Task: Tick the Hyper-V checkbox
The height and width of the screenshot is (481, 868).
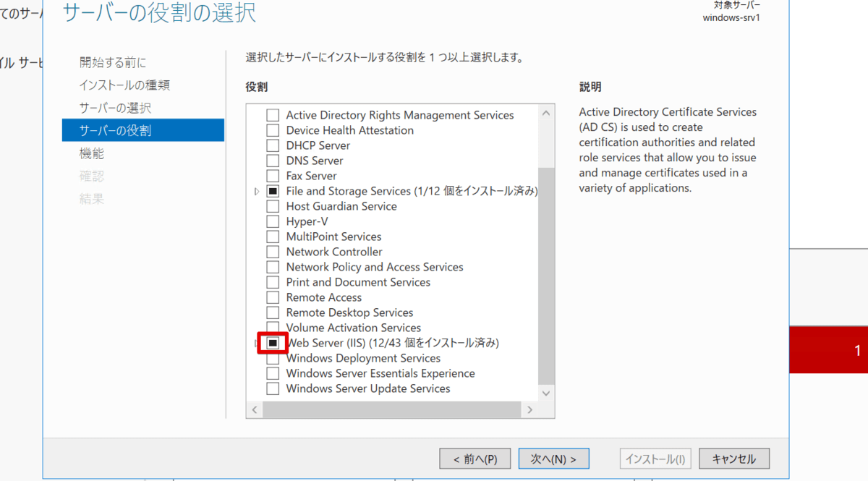Action: (x=273, y=221)
